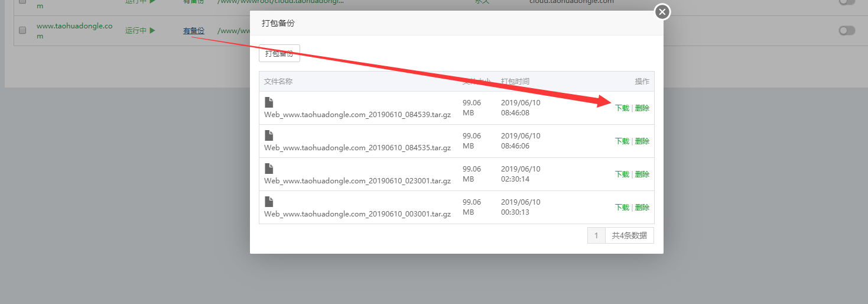Click the 操作 column header
868x304 pixels.
coord(642,82)
